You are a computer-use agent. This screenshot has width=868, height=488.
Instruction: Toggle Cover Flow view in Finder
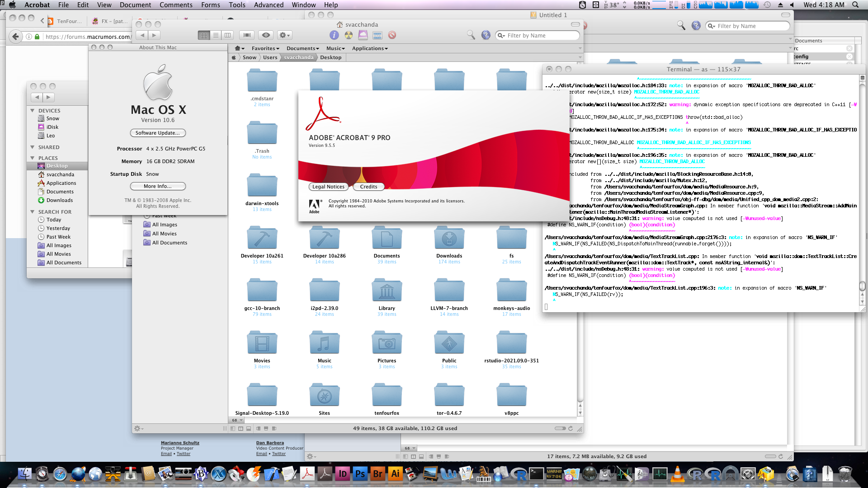(x=247, y=35)
